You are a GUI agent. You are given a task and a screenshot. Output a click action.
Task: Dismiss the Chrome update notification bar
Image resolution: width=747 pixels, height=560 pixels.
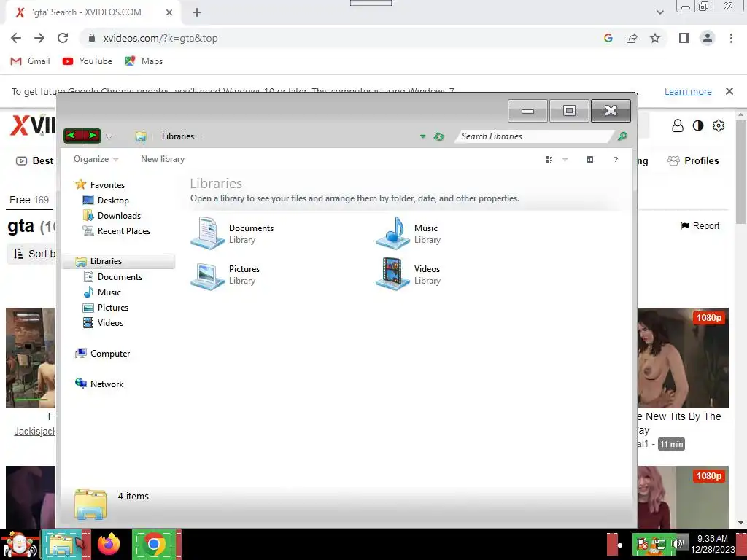(729, 91)
